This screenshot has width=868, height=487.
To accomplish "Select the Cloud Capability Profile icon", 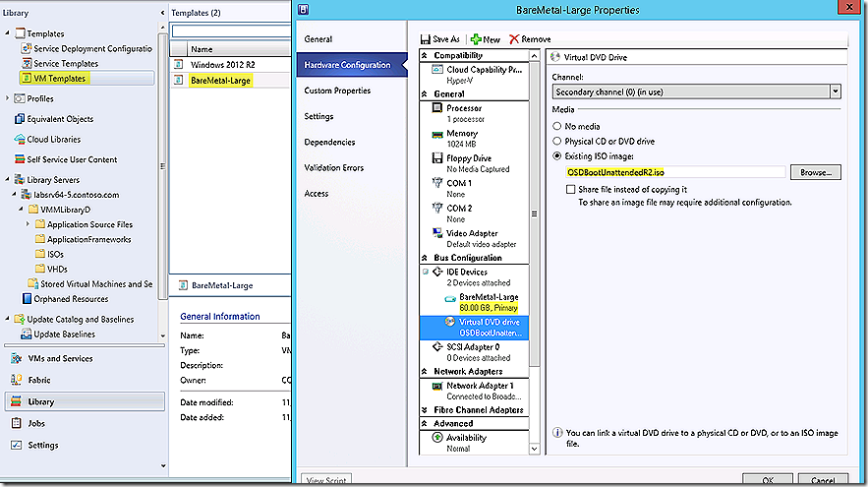I will pyautogui.click(x=437, y=69).
